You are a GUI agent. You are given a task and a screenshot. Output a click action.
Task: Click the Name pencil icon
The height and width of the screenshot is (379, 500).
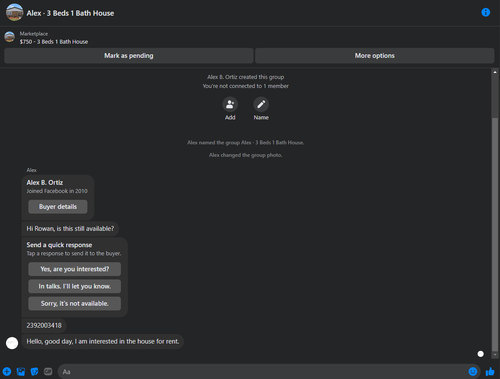coord(261,104)
